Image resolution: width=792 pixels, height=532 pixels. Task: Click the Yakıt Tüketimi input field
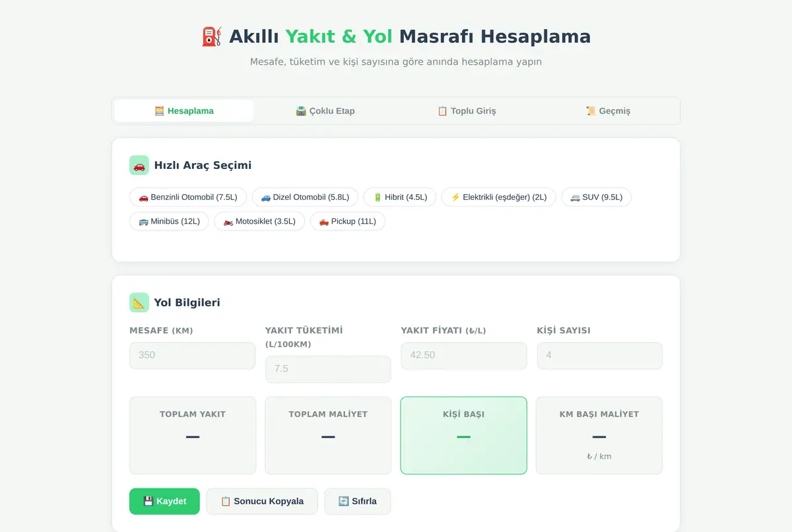pyautogui.click(x=328, y=369)
